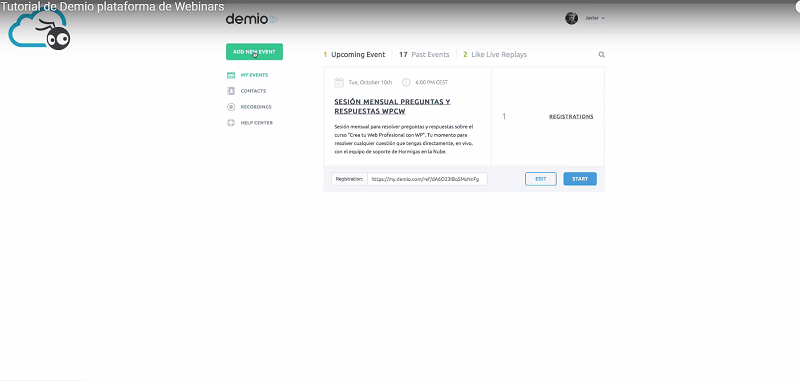Switch to Past Events tab
Image resolution: width=800 pixels, height=381 pixels.
click(x=424, y=55)
